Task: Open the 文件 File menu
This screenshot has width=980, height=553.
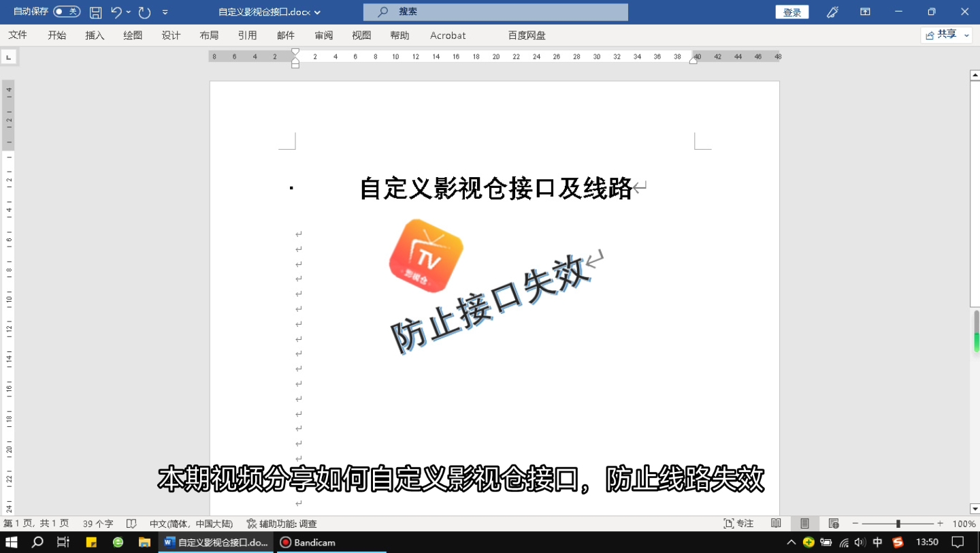Action: [x=18, y=35]
